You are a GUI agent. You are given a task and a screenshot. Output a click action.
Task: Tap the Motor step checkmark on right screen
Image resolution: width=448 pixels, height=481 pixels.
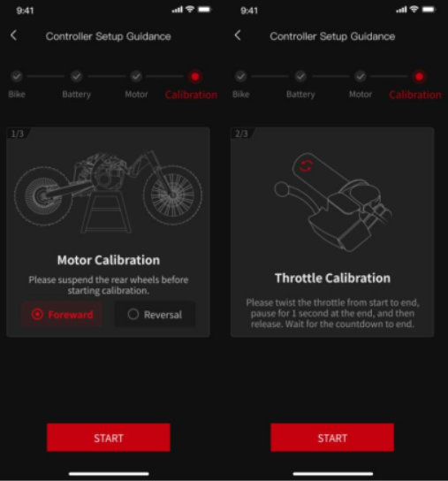coord(361,76)
